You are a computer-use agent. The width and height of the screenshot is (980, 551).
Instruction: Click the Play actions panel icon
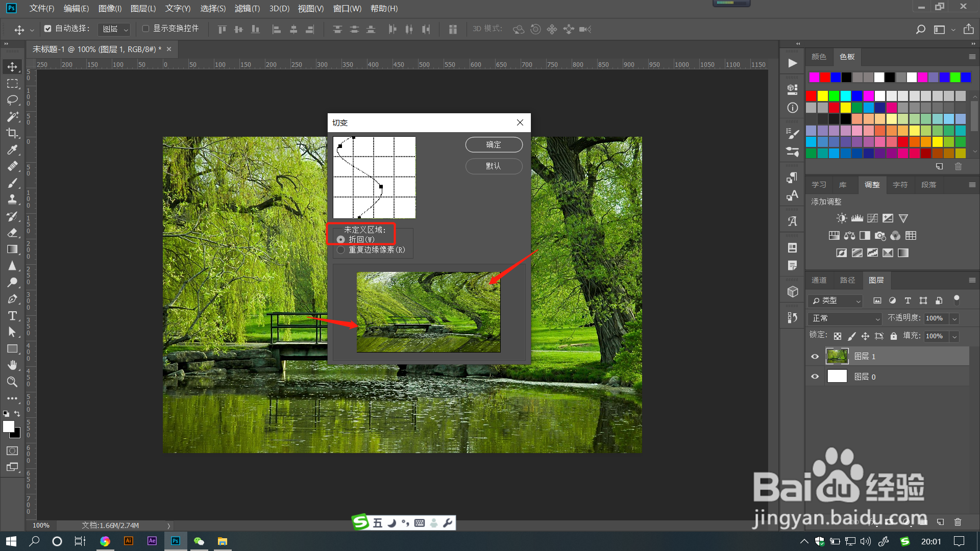click(x=792, y=63)
